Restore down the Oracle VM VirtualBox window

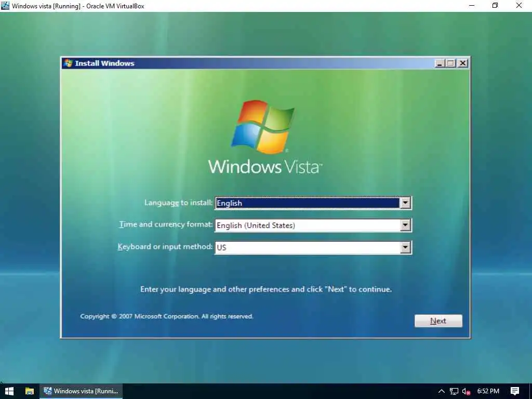pyautogui.click(x=495, y=6)
